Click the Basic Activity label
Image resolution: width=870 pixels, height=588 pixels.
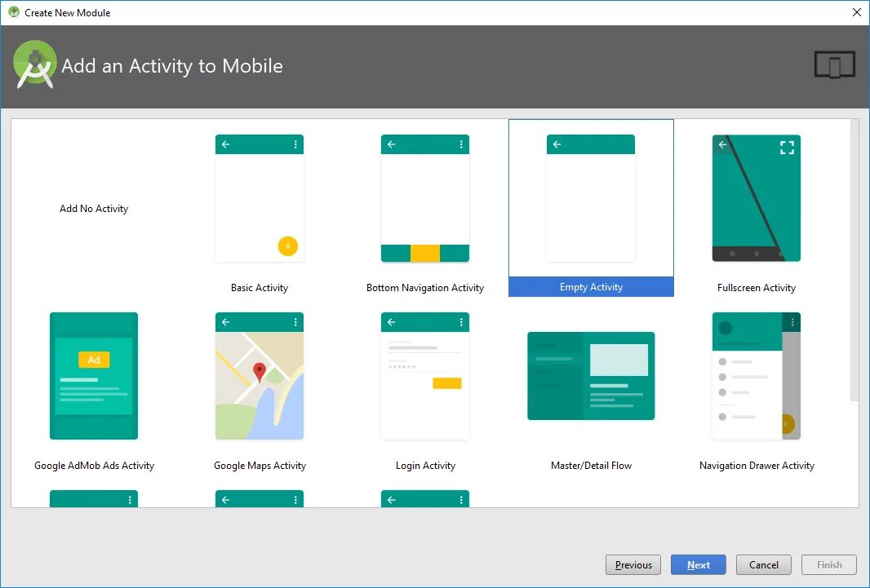click(259, 288)
